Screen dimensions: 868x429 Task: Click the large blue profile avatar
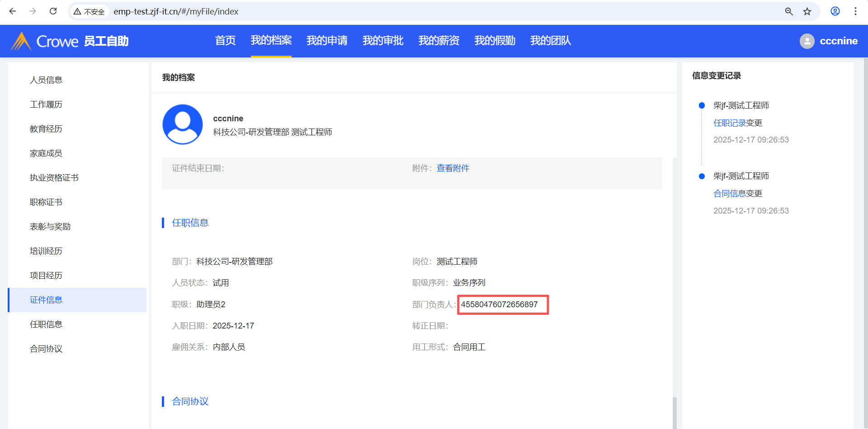183,124
